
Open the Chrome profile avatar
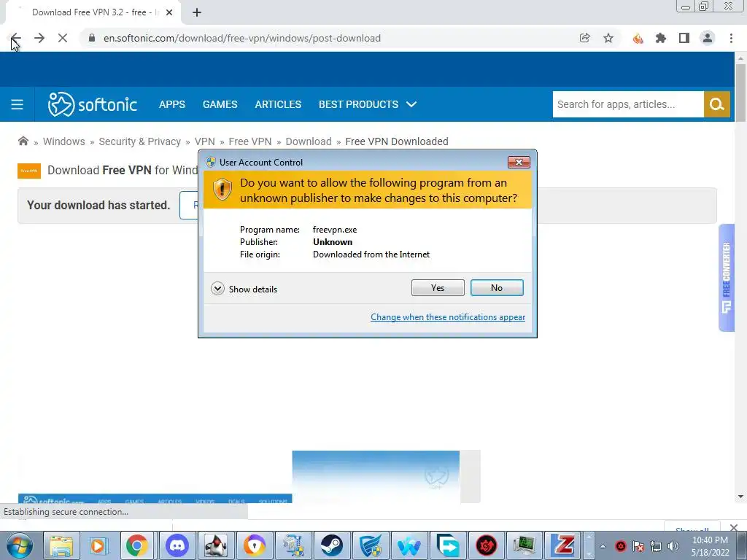click(708, 38)
